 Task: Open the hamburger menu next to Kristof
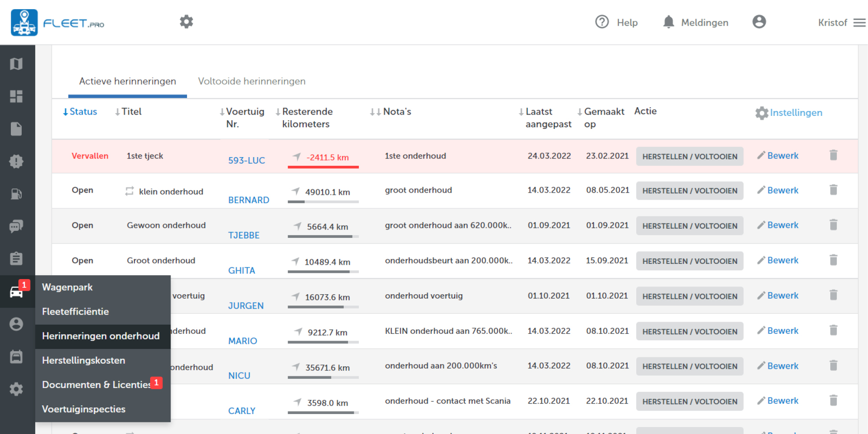859,23
